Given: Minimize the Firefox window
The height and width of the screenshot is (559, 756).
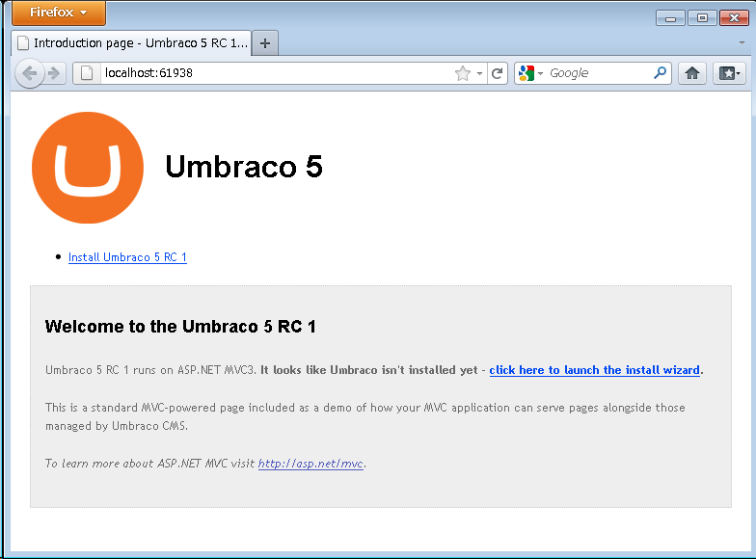Looking at the screenshot, I should (670, 18).
